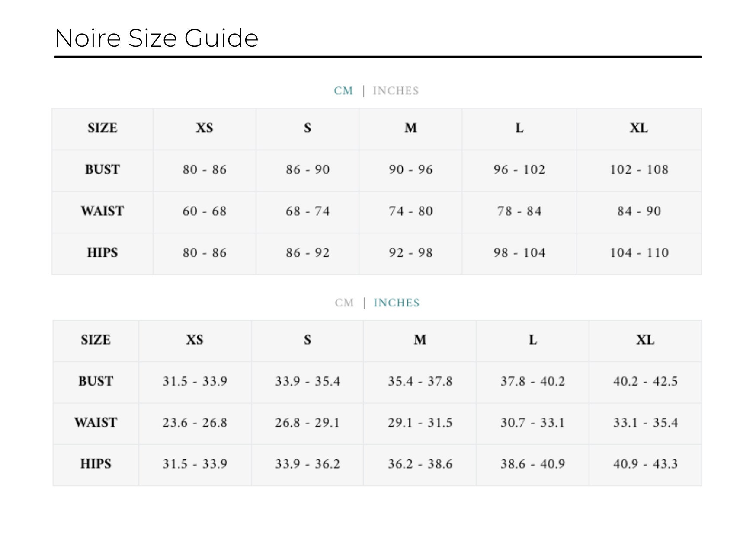Click the 96 - 102 bust cell
The height and width of the screenshot is (536, 756).
tap(519, 170)
